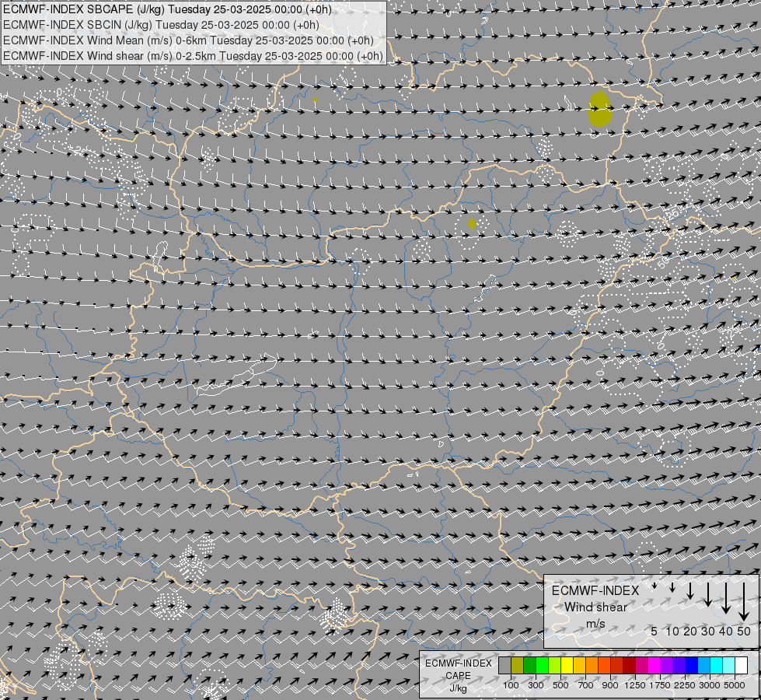The height and width of the screenshot is (700, 761).
Task: Click the 30 m/s wind shear legend arrow
Action: (x=707, y=594)
